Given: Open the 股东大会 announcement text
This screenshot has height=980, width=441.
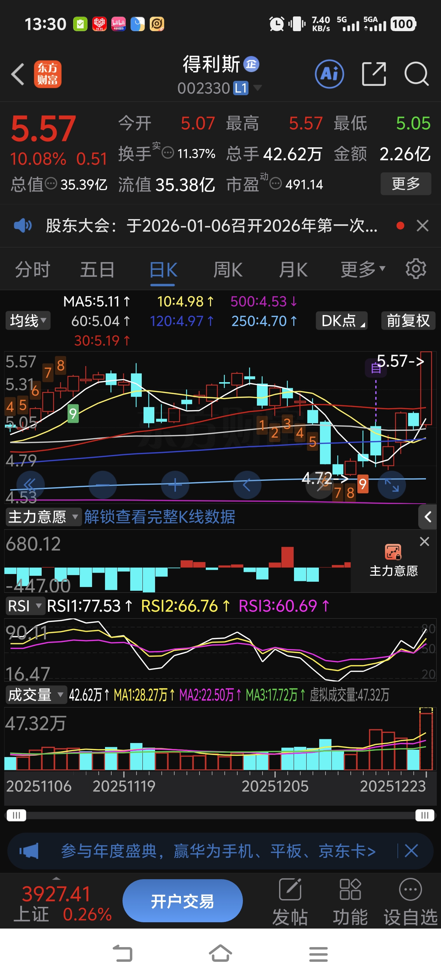Looking at the screenshot, I should 211,226.
